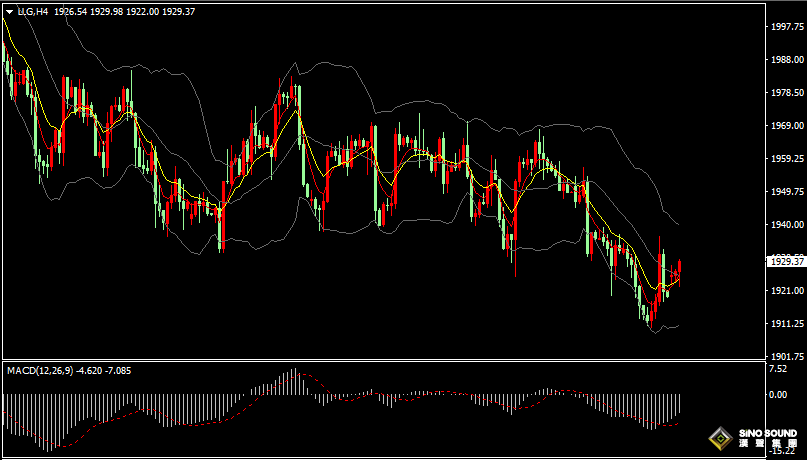The width and height of the screenshot is (807, 460).
Task: Click the 1949.75 price axis label
Action: 786,191
